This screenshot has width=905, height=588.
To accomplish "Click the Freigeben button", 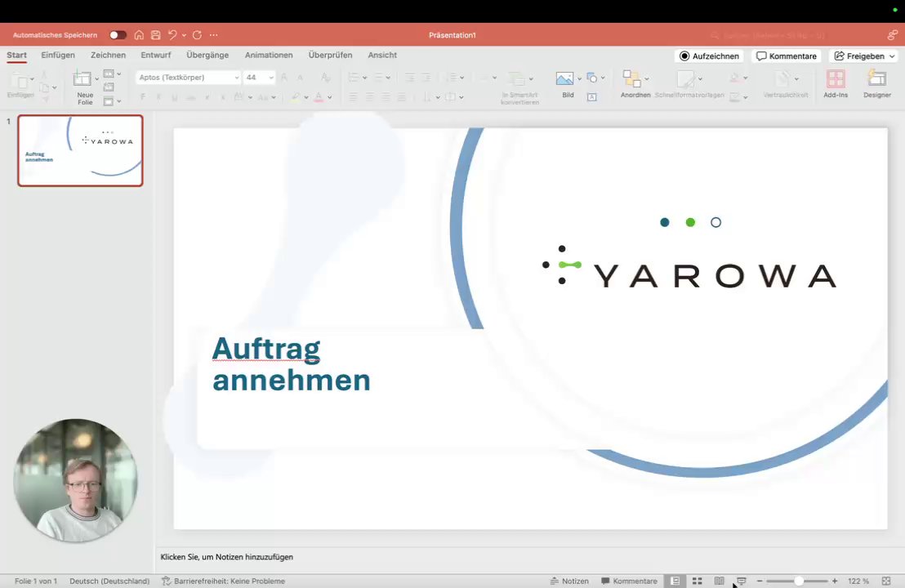I will tap(864, 56).
